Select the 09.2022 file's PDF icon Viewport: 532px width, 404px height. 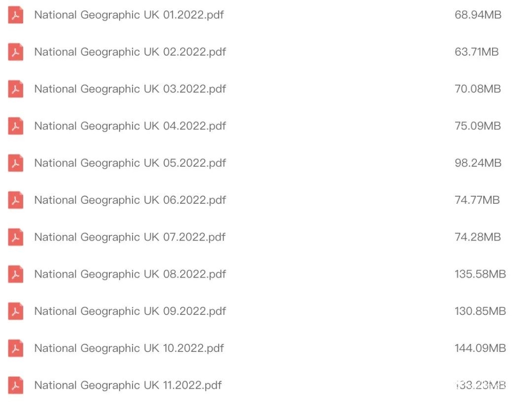(x=16, y=311)
